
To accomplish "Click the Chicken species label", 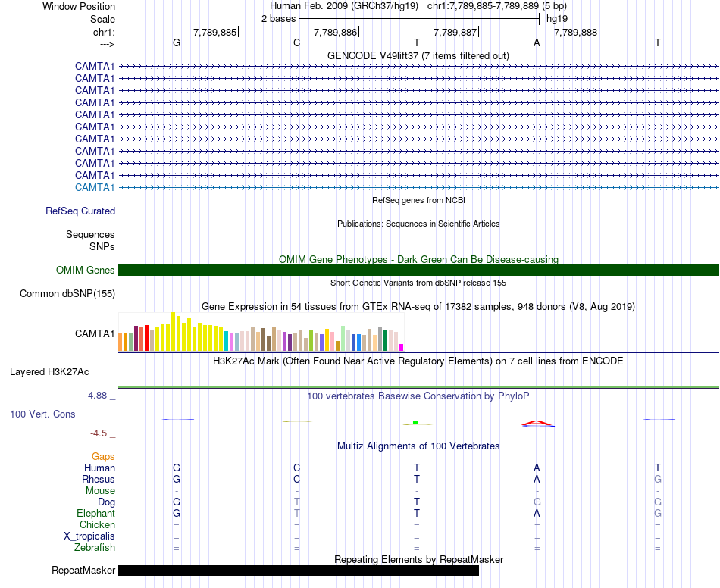I will coord(97,524).
